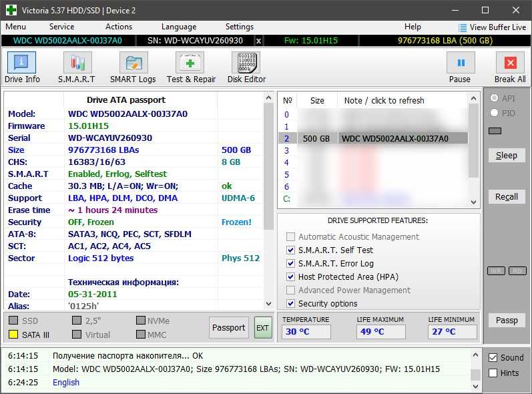Toggle the NVMe indicator box
Screen dimensions: 532x394
(x=140, y=321)
